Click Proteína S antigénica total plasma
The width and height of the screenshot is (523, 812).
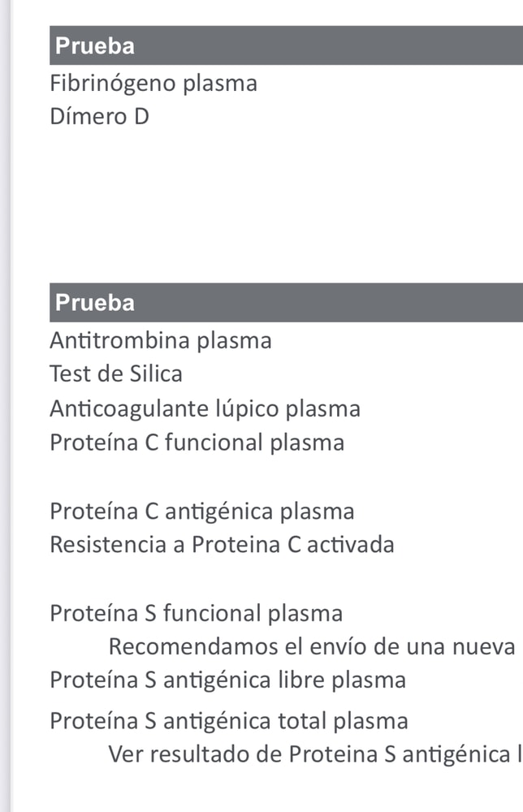pyautogui.click(x=229, y=721)
